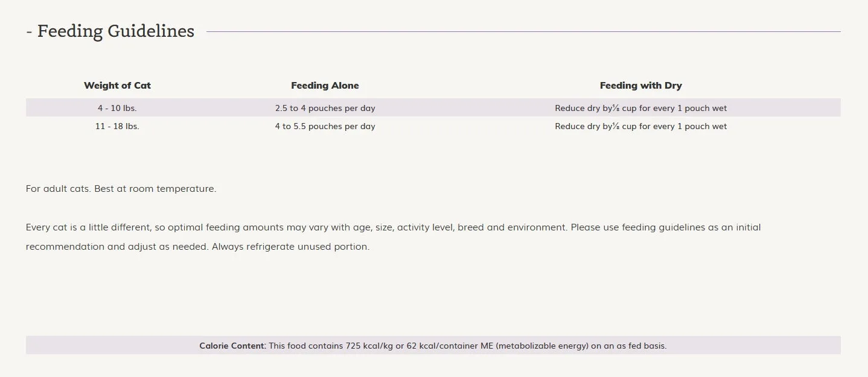This screenshot has height=377, width=868.
Task: Click the 2.5 to 4 pouches per day cell
Action: coord(325,109)
